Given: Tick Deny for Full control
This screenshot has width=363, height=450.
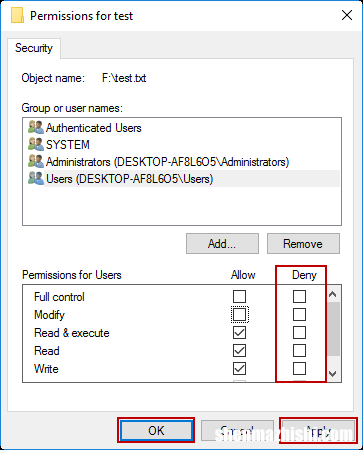Looking at the screenshot, I should [299, 296].
